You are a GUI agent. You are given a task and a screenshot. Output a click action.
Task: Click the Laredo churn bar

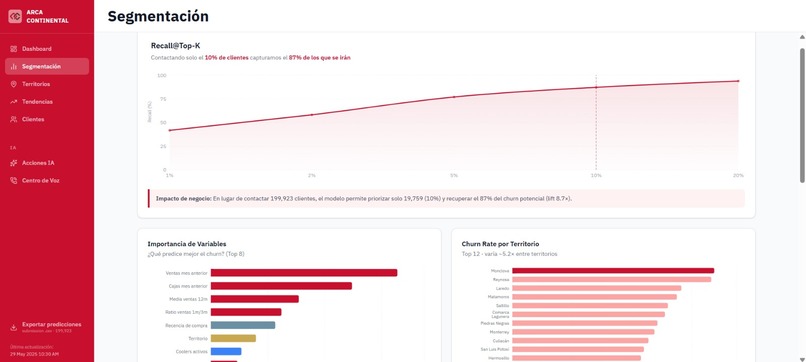(x=597, y=288)
